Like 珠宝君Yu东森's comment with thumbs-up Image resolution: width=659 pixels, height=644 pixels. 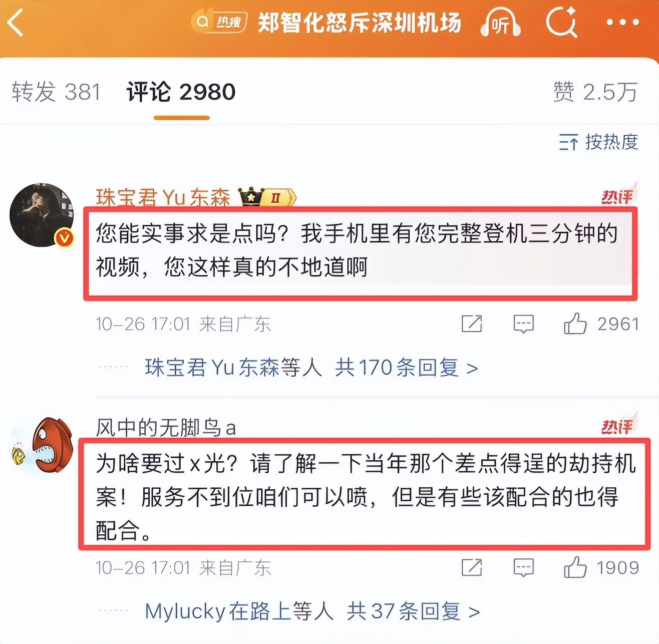[x=575, y=324]
